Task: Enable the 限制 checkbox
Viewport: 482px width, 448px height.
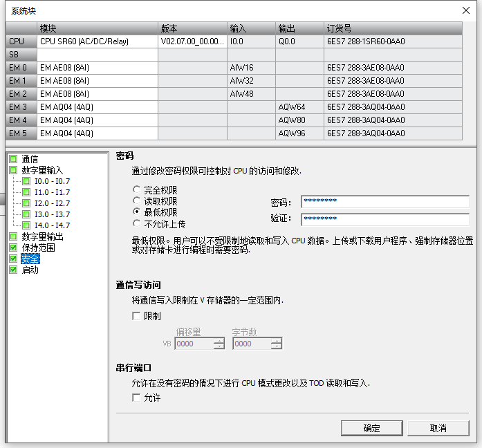Action: [136, 316]
